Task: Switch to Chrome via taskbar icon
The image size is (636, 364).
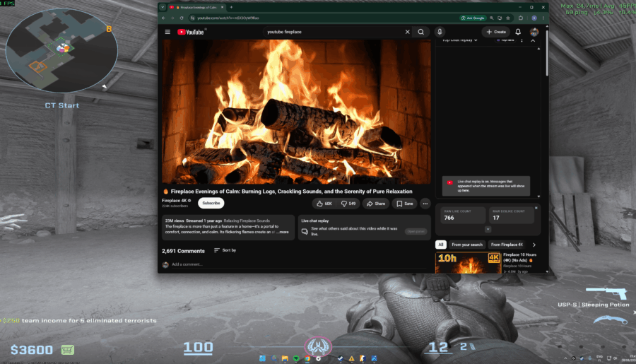Action: click(307, 358)
